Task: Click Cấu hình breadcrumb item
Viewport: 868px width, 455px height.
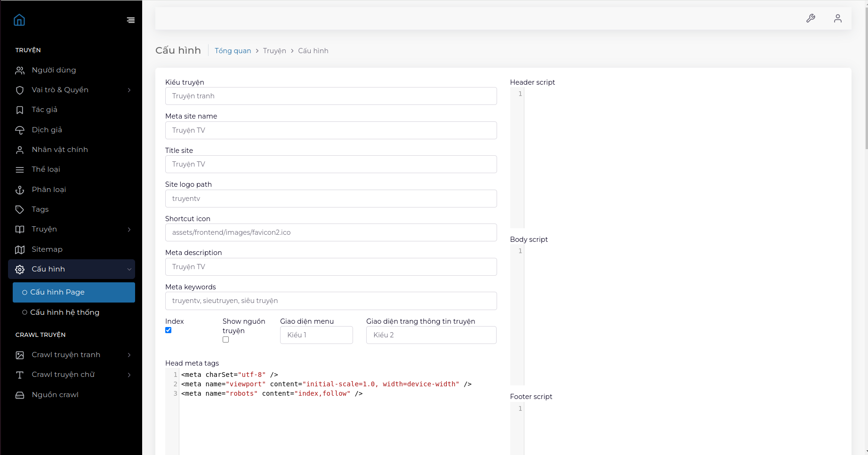Action: (x=313, y=51)
